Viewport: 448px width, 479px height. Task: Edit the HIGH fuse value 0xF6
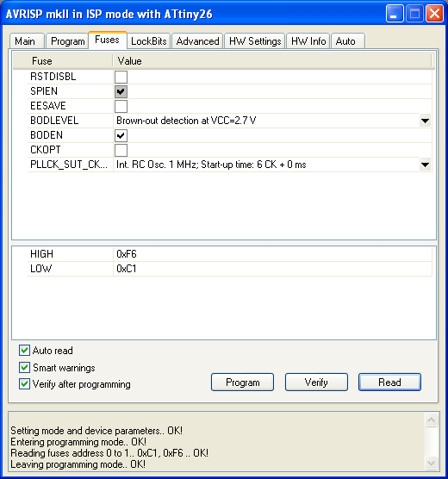point(127,254)
